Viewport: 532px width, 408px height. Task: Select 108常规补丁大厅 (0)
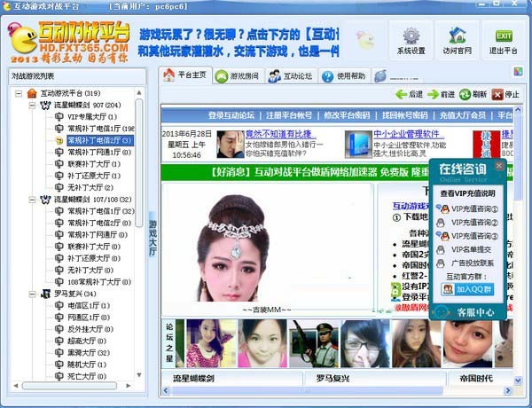[99, 282]
